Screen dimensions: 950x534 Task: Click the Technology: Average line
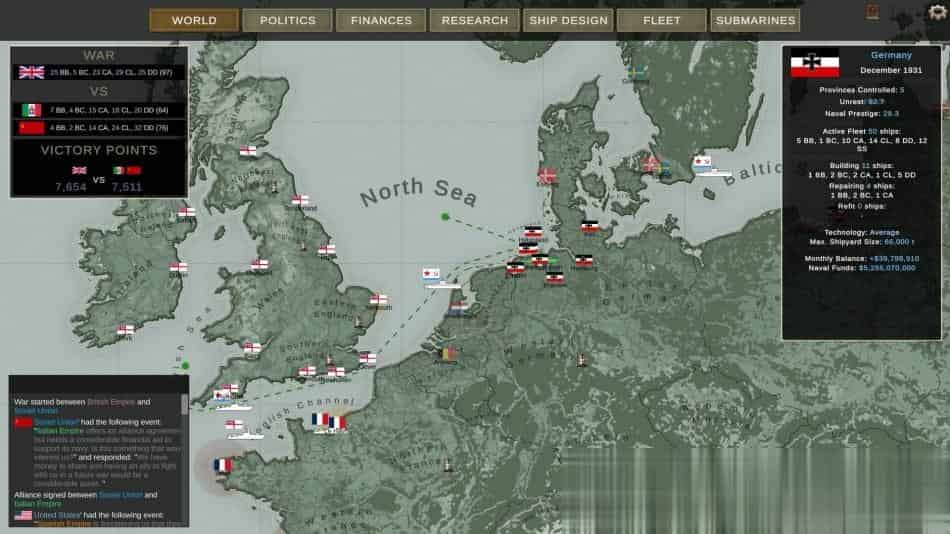(862, 233)
